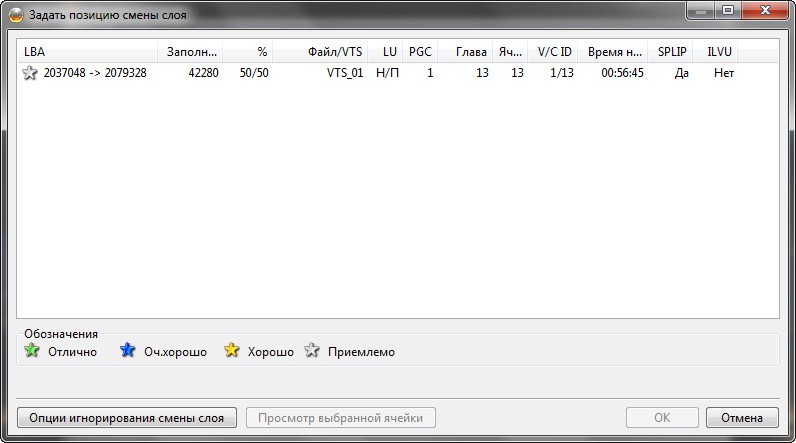Click the Приемлемо legend label

pos(361,352)
